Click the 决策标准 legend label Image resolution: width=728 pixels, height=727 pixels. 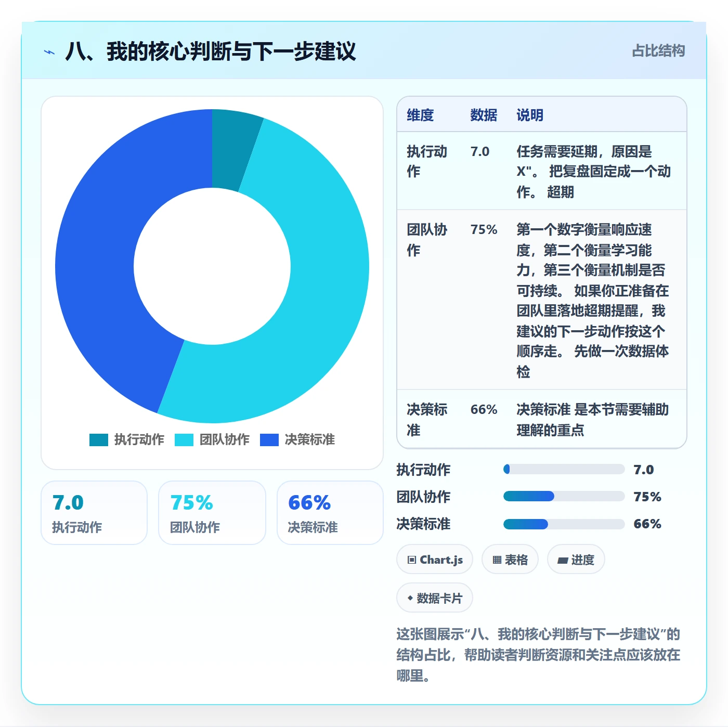[x=310, y=440]
